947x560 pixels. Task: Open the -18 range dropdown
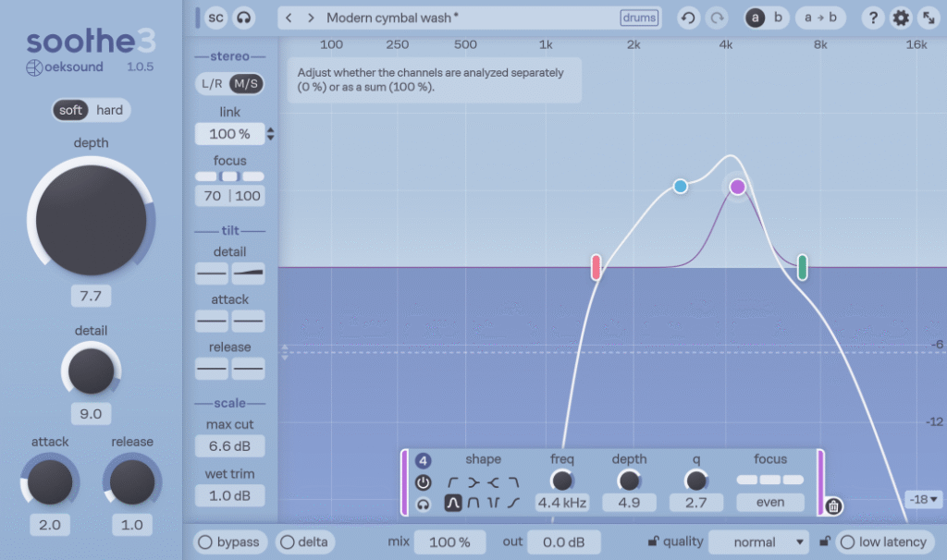click(924, 499)
